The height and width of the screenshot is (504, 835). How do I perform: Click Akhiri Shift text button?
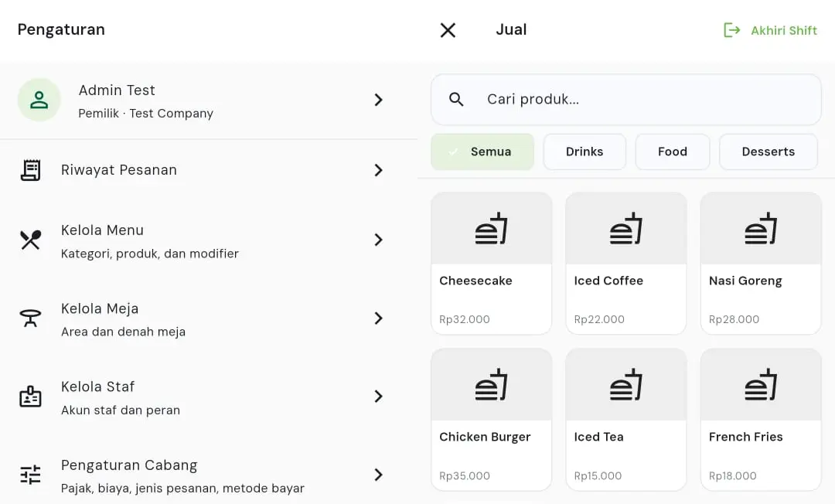coord(784,31)
